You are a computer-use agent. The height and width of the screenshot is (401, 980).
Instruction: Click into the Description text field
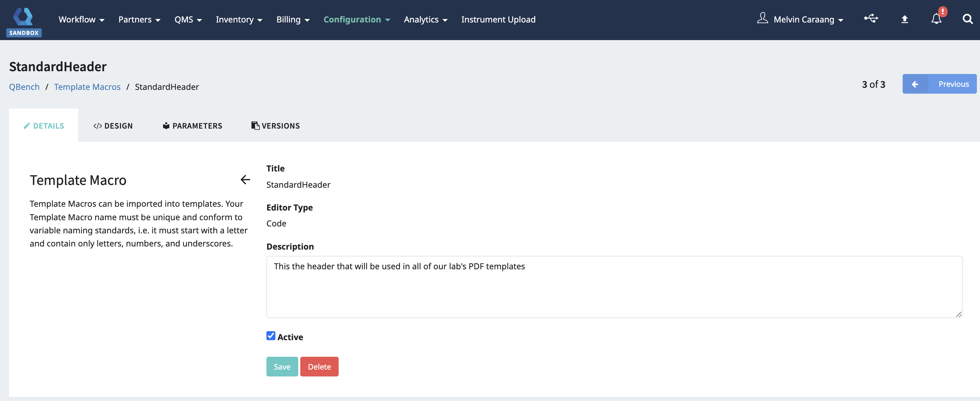pyautogui.click(x=614, y=287)
